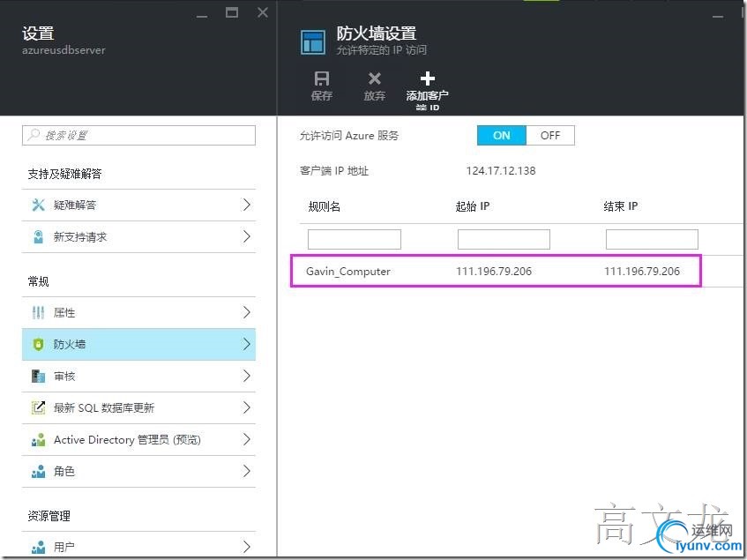Open the 审核 settings item
The height and width of the screenshot is (560, 747).
click(138, 376)
